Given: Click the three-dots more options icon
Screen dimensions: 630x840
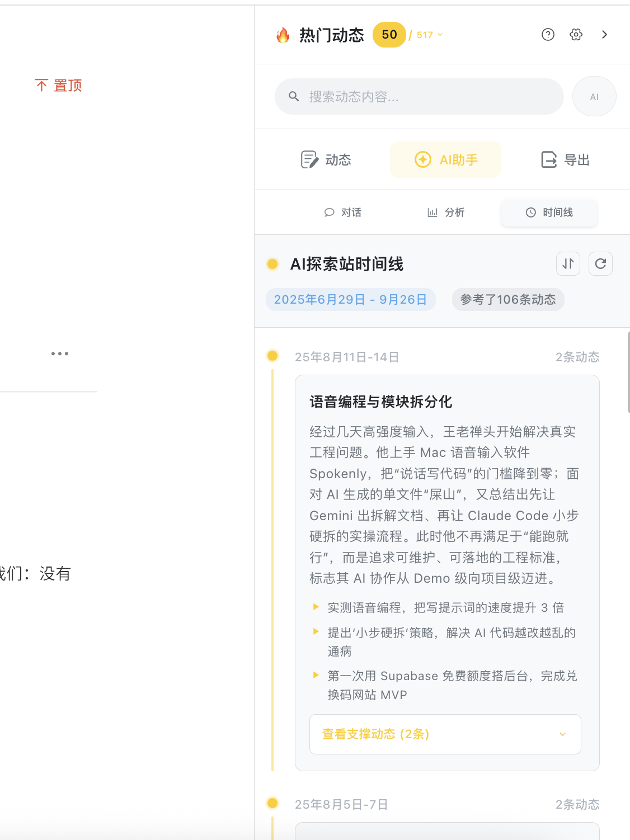Looking at the screenshot, I should [60, 353].
